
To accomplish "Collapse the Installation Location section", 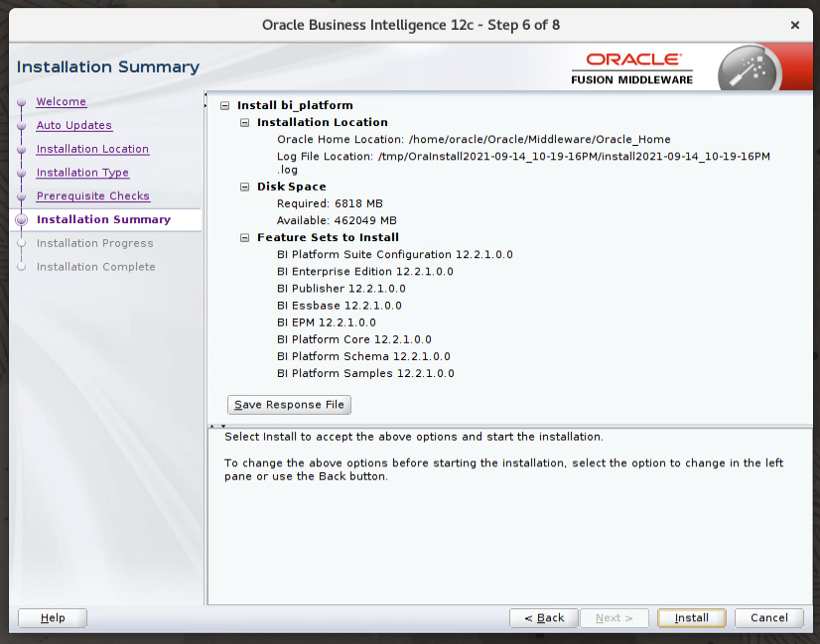I will tap(245, 123).
